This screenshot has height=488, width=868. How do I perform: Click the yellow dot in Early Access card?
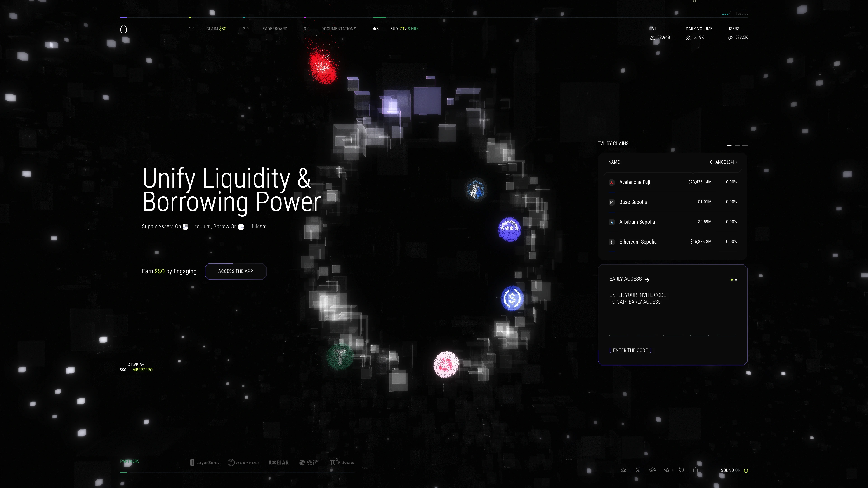(731, 279)
